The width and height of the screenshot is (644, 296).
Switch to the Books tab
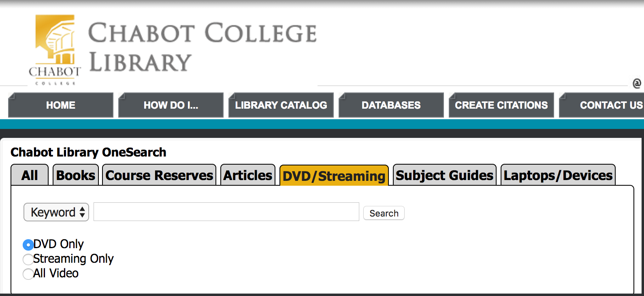(76, 175)
